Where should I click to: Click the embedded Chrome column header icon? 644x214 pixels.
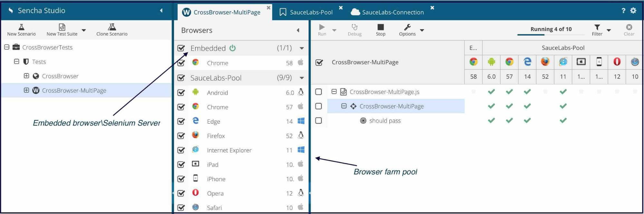(x=473, y=62)
